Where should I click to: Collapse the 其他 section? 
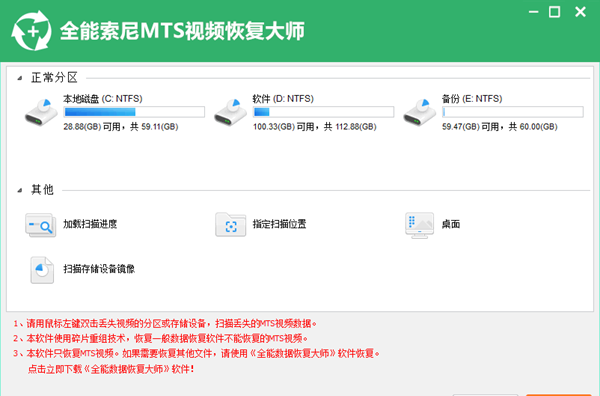pyautogui.click(x=20, y=190)
